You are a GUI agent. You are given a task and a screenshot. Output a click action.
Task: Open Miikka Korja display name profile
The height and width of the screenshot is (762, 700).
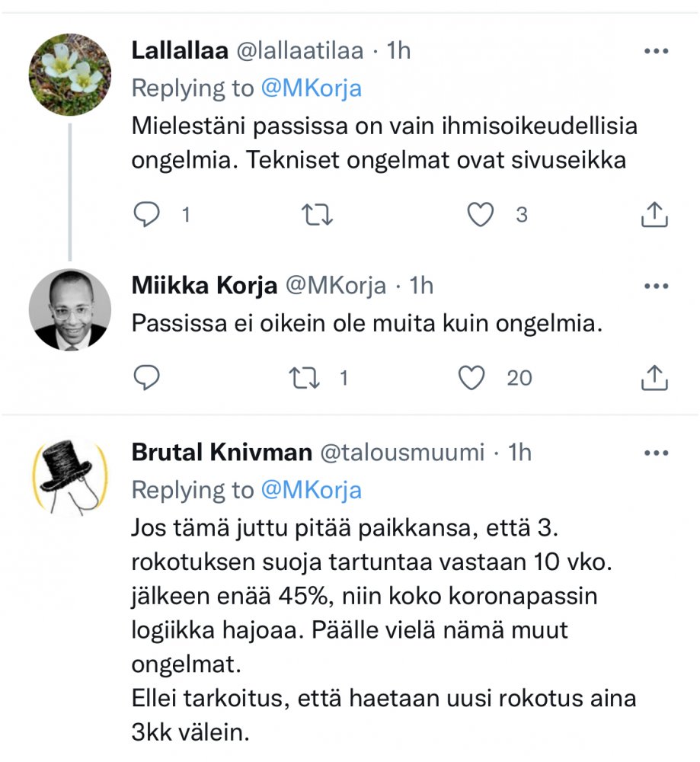[204, 286]
